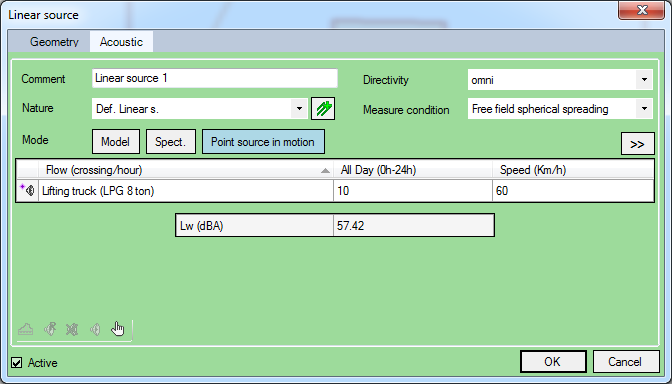Confirm with the OK button
Image resolution: width=672 pixels, height=384 pixels.
553,362
